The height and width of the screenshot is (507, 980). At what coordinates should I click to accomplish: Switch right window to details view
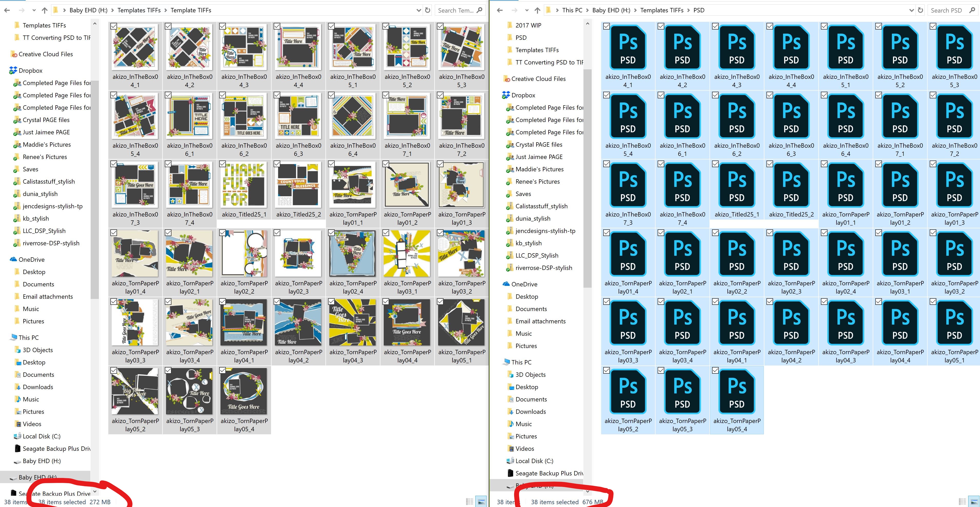point(963,501)
